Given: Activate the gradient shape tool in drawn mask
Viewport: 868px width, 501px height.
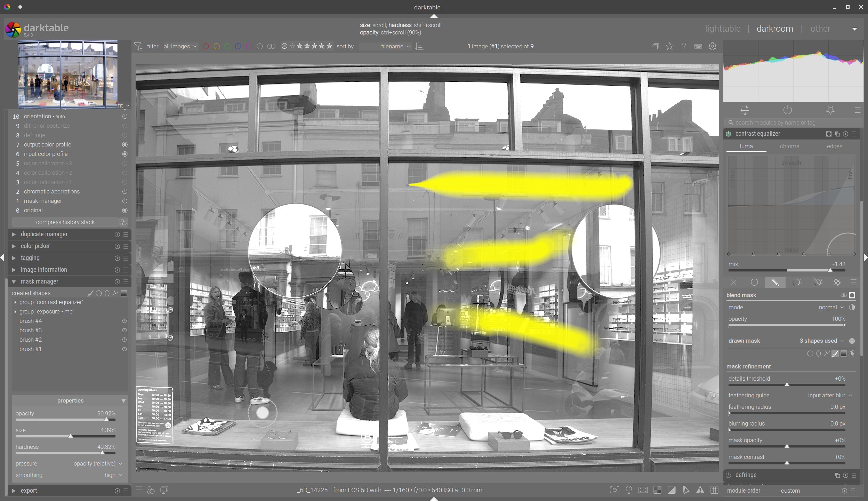Looking at the screenshot, I should 843,354.
